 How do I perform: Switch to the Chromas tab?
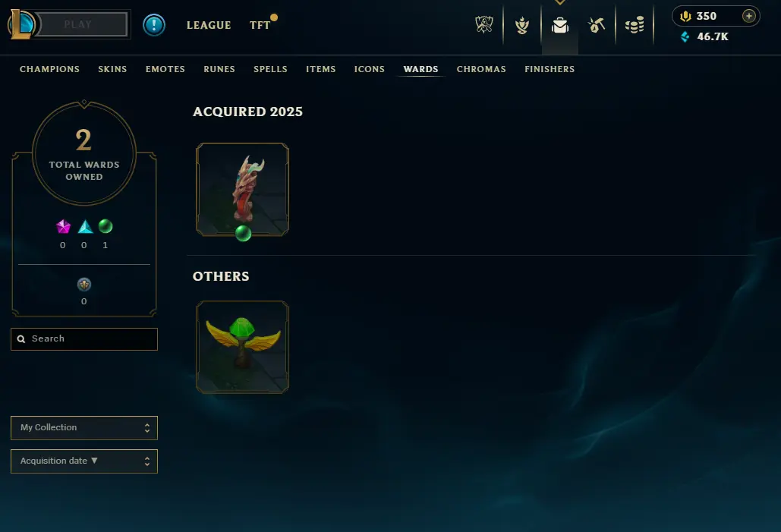[481, 69]
